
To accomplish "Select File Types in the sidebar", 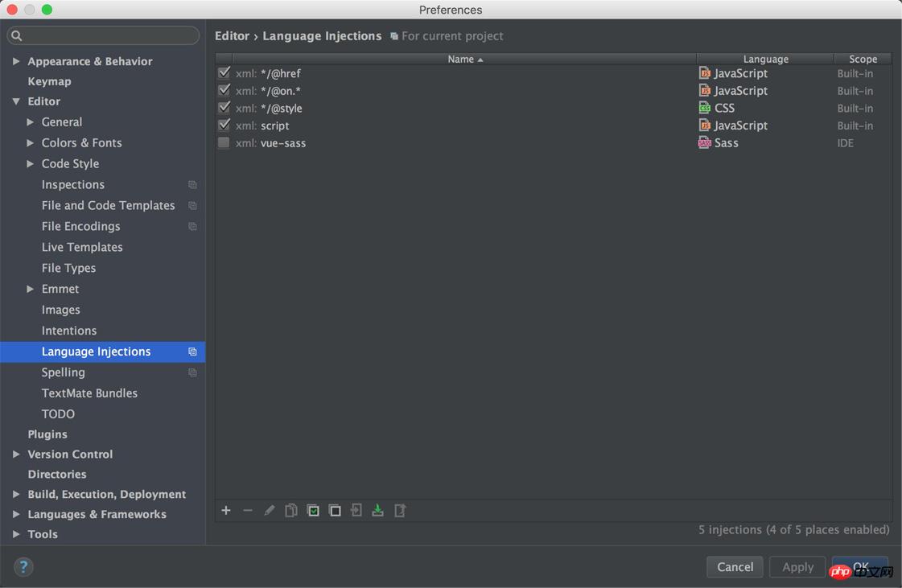I will pos(68,268).
